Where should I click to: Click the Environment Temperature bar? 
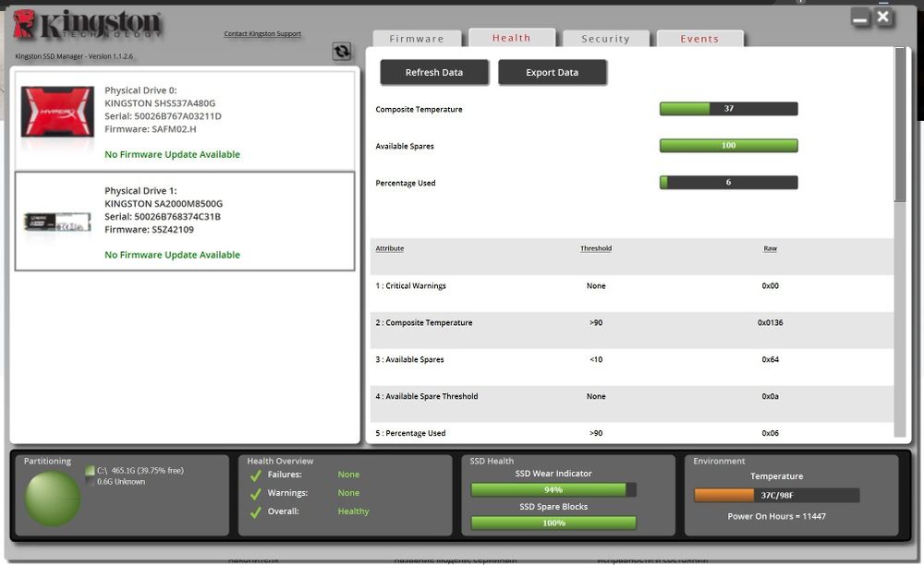(777, 495)
